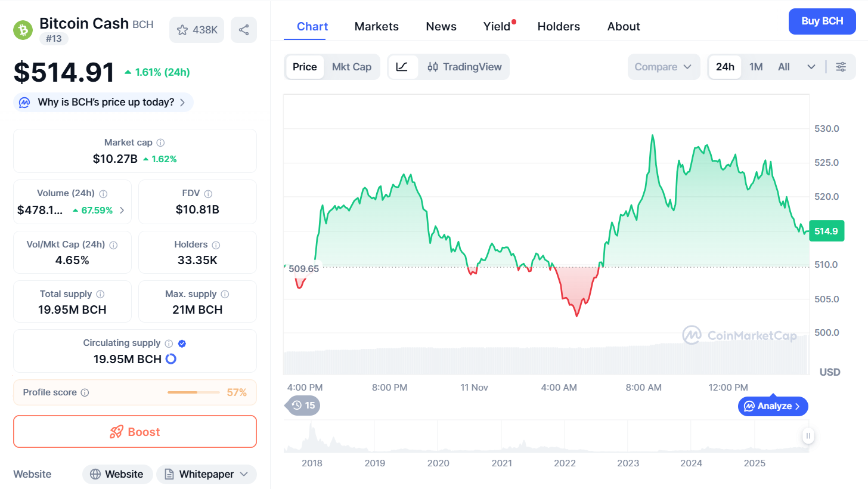
Task: Open the Website link with globe icon
Action: coord(117,474)
